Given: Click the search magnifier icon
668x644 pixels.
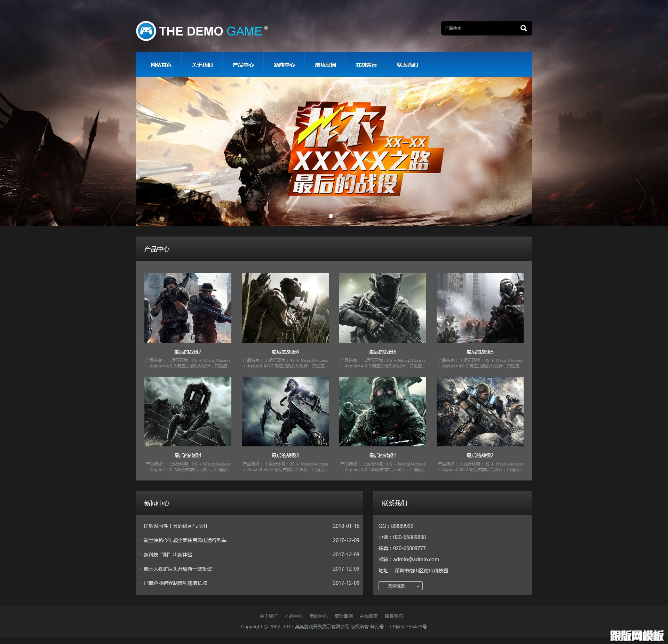Looking at the screenshot, I should coord(523,28).
